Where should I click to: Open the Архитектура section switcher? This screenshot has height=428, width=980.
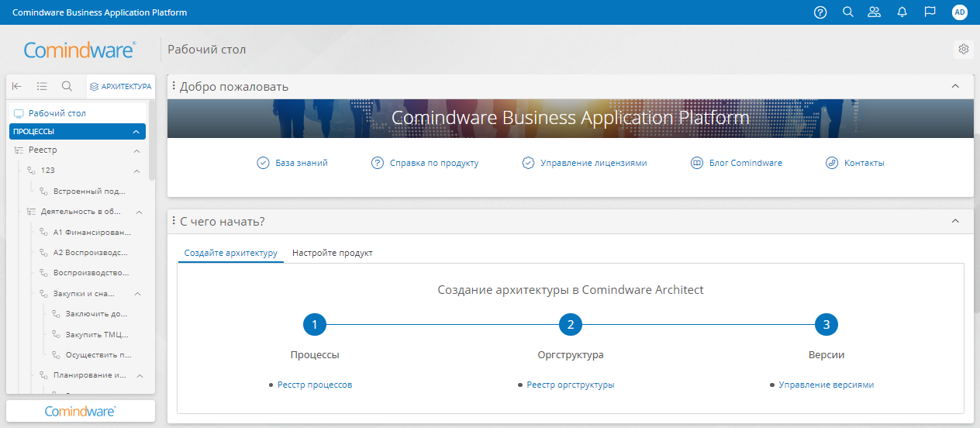(x=120, y=87)
